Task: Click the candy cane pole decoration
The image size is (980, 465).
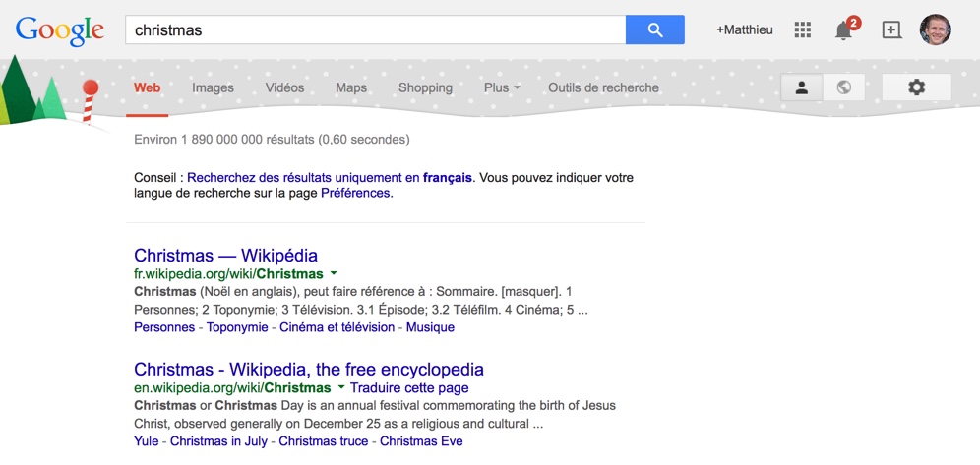Action: tap(90, 101)
